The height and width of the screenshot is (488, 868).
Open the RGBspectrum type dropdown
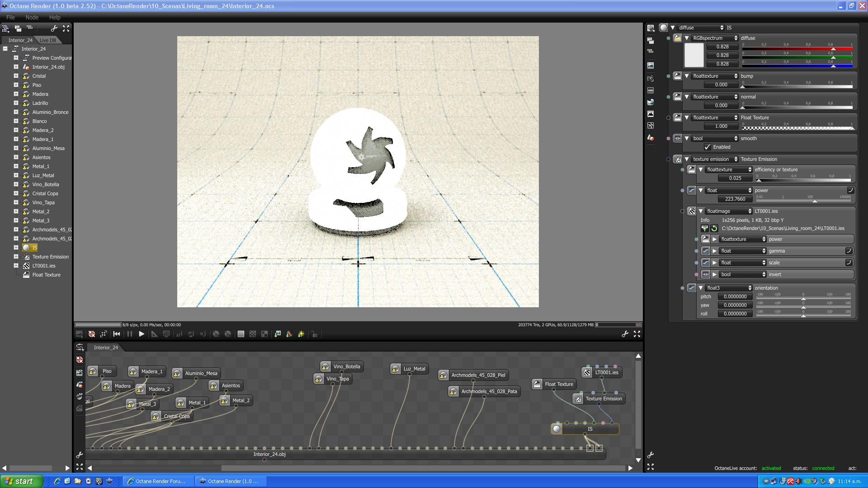[x=715, y=38]
